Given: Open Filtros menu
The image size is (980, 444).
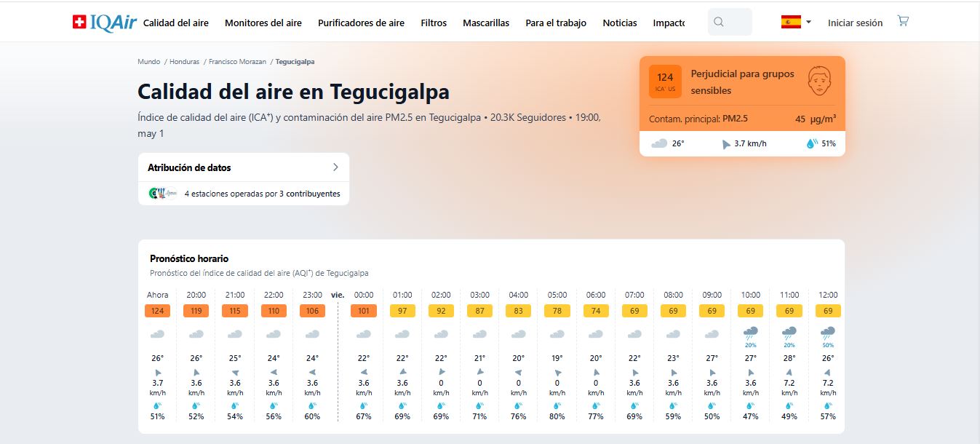Looking at the screenshot, I should click(434, 23).
